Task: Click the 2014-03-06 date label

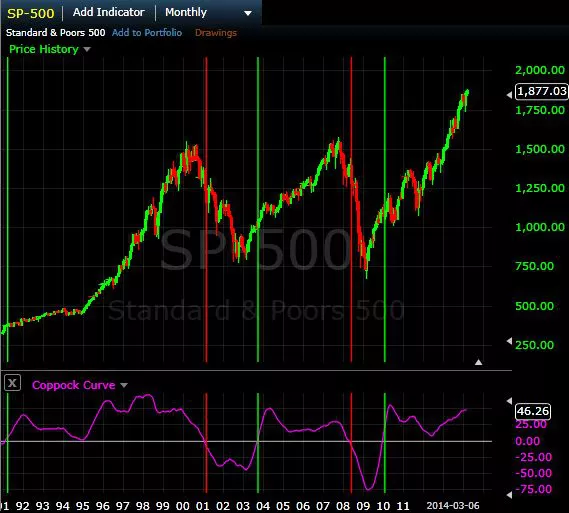Action: point(453,506)
